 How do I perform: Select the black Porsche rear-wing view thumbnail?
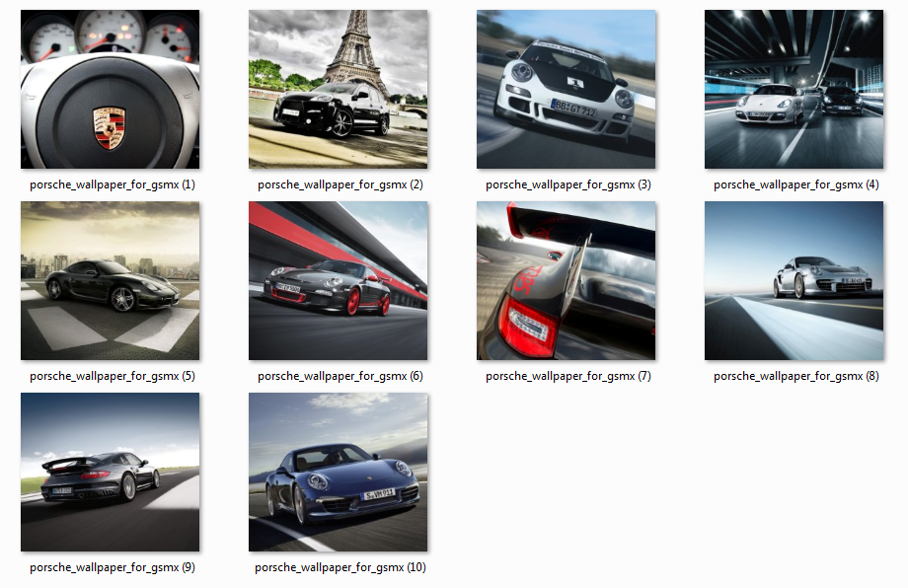point(110,472)
